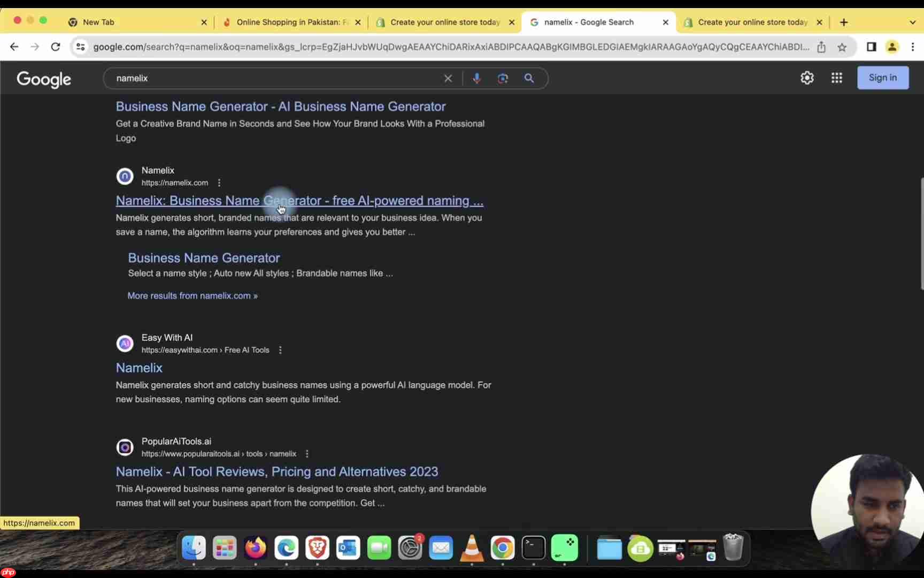
Task: Click 'https://easywithai.com › Free AI Tools' breadcrumb
Action: coord(205,350)
